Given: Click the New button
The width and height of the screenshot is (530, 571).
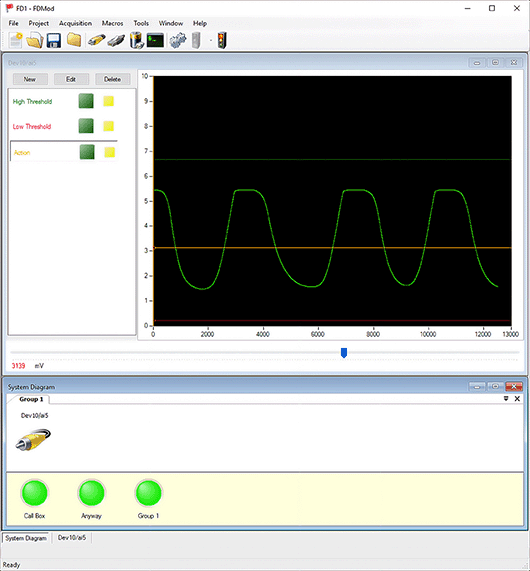Looking at the screenshot, I should tap(30, 79).
